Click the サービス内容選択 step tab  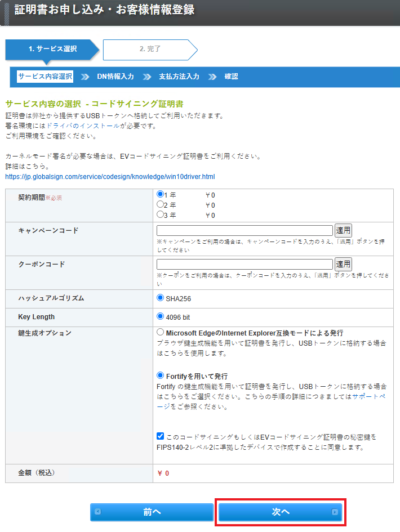[x=45, y=77]
